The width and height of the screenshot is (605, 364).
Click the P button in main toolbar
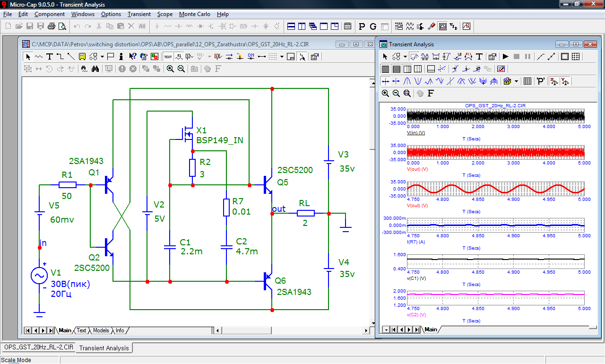pos(363,26)
